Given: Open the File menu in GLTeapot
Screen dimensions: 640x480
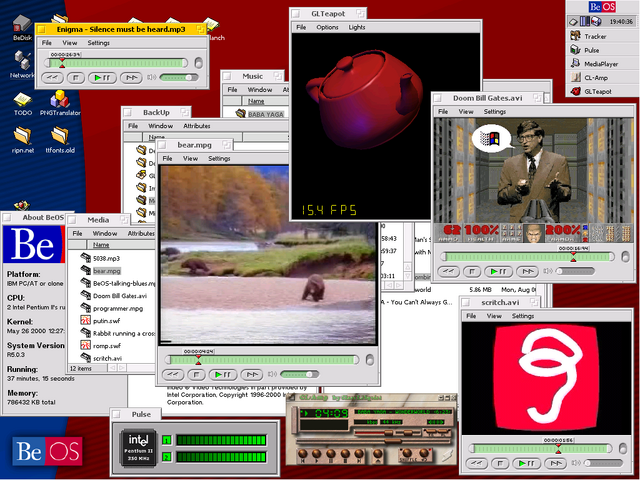Looking at the screenshot, I should pos(301,27).
